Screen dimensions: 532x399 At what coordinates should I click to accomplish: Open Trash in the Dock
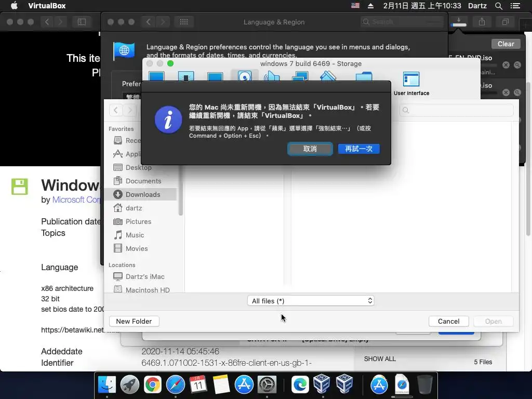point(425,385)
